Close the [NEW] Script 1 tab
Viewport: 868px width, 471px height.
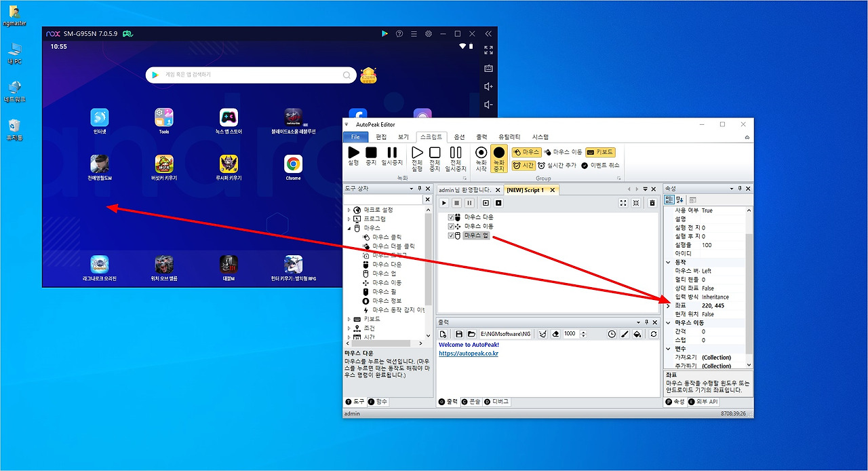pyautogui.click(x=553, y=190)
